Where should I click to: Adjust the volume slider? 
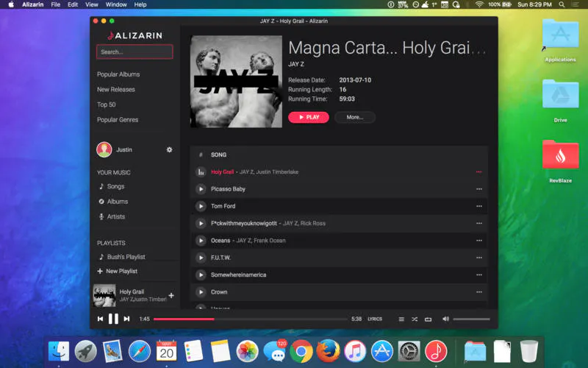pyautogui.click(x=471, y=319)
